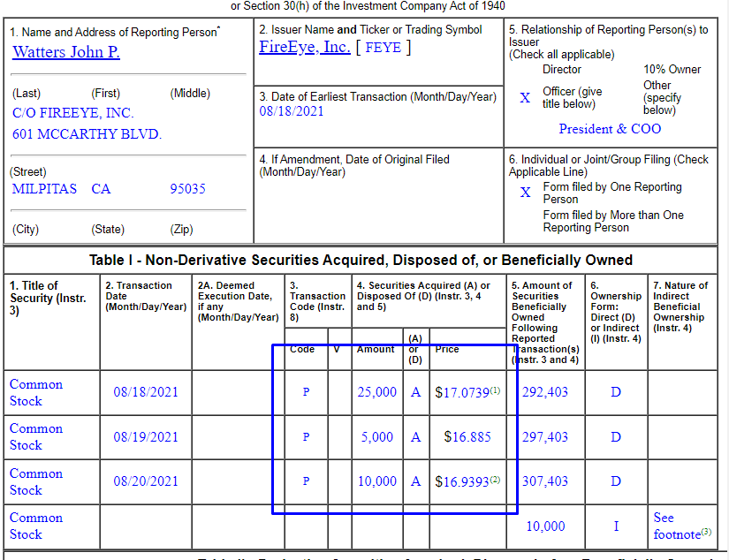Click the See footnote text
Viewport: 729px width, 560px height.
[x=677, y=526]
